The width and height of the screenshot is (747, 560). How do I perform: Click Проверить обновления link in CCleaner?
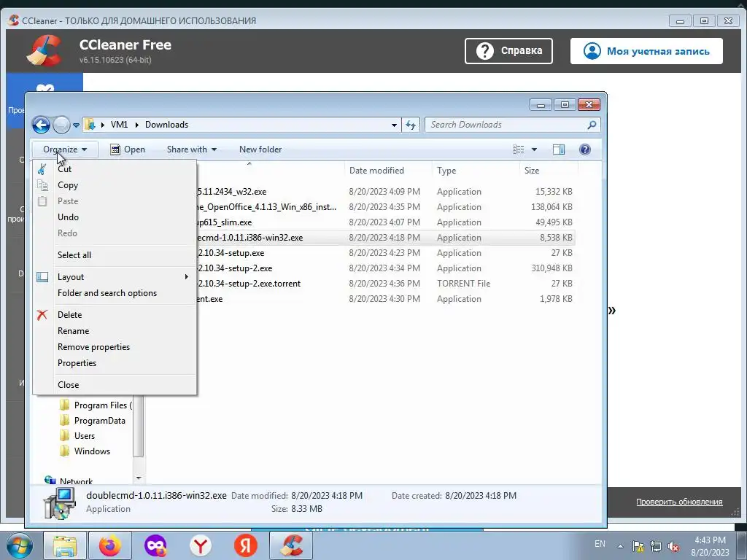click(679, 502)
